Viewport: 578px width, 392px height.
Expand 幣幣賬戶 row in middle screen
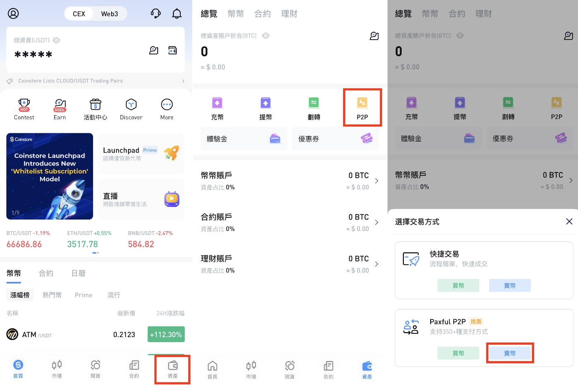[x=289, y=181]
